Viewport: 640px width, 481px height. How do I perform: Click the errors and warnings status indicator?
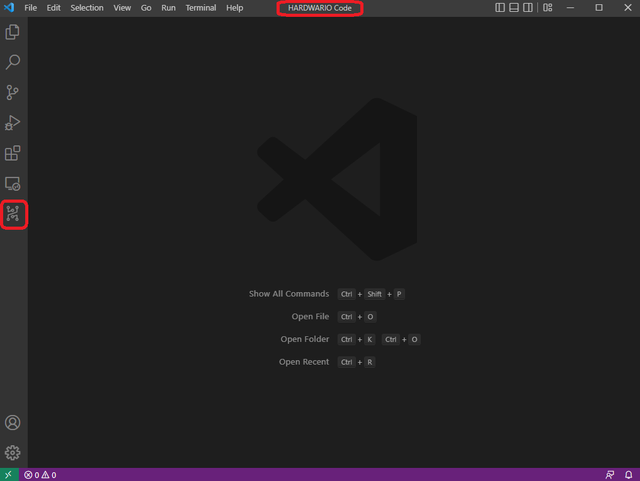pos(40,475)
